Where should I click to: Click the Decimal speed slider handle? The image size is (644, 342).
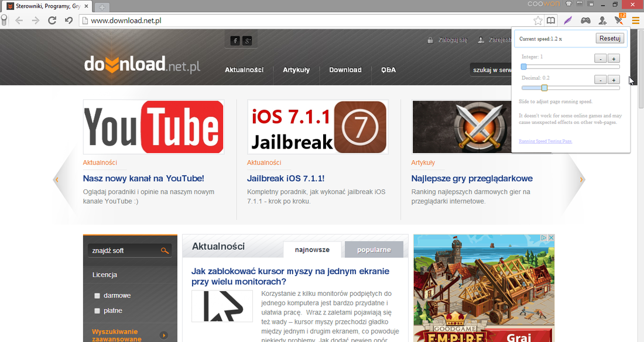pos(544,88)
